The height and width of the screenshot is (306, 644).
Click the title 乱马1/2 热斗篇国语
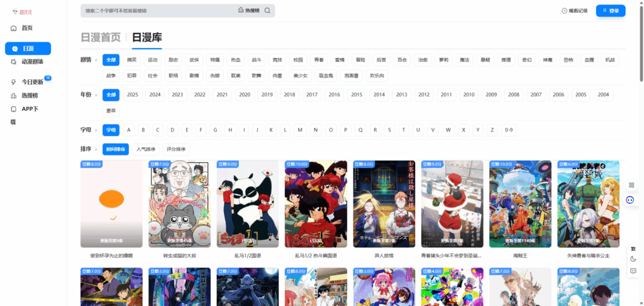[316, 256]
